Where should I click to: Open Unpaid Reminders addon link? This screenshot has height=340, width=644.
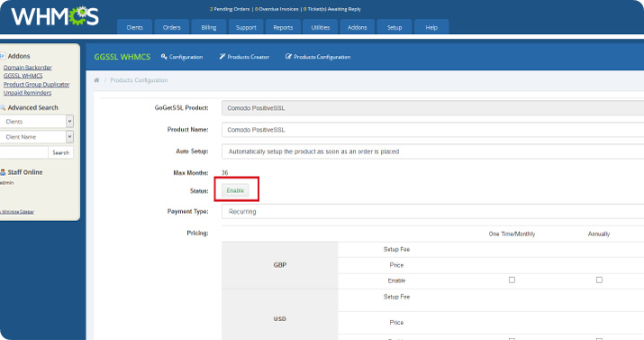[28, 93]
